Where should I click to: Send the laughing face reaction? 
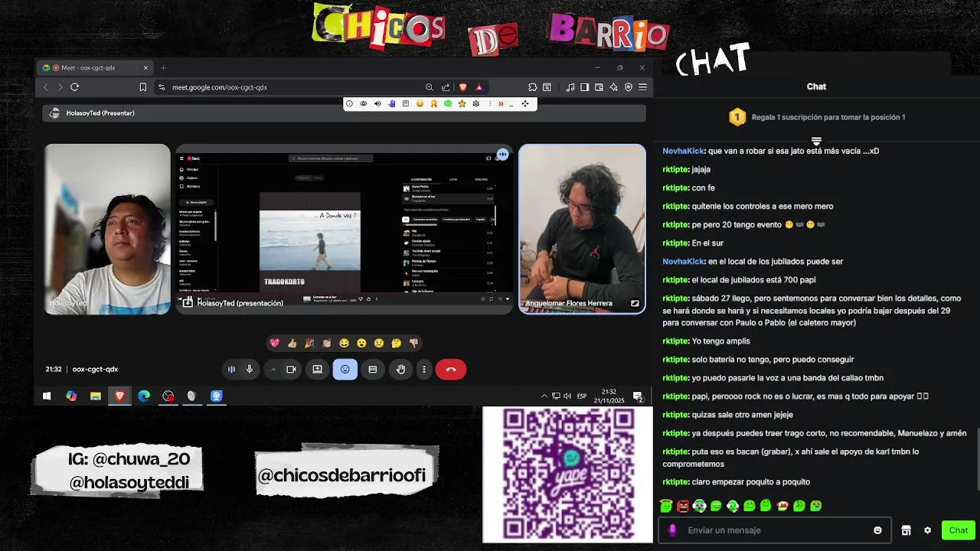[344, 343]
